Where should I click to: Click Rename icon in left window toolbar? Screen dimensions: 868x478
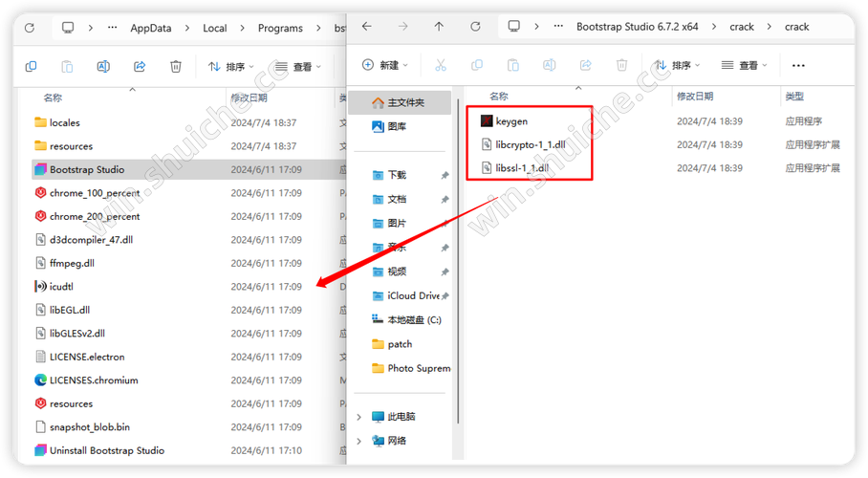click(x=103, y=67)
